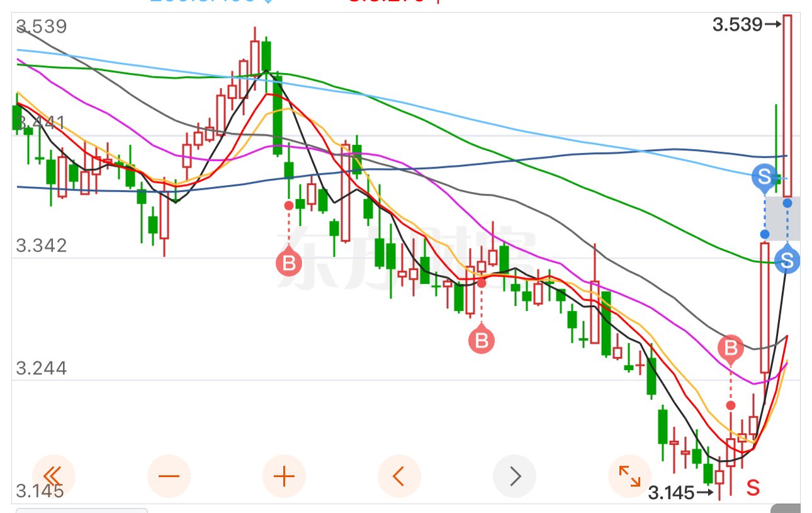Viewport: 812px width, 513px height.
Task: Move chart right with grey right chevron
Action: [514, 476]
